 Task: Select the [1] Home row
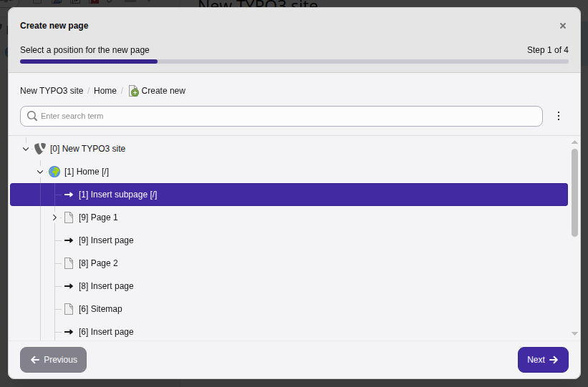[x=289, y=172]
